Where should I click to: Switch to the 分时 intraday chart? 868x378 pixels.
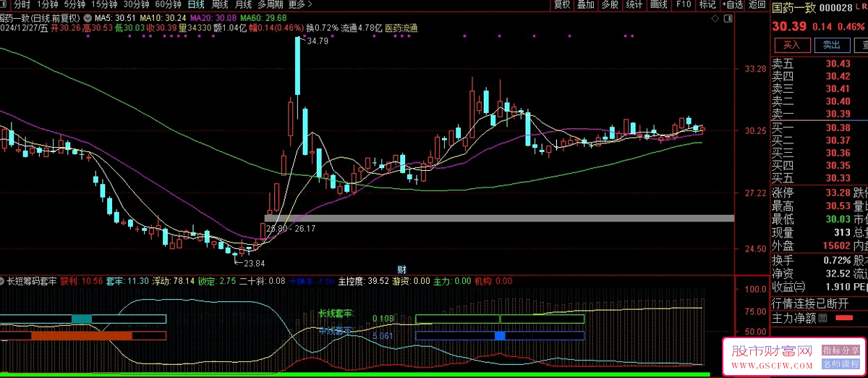(x=22, y=4)
